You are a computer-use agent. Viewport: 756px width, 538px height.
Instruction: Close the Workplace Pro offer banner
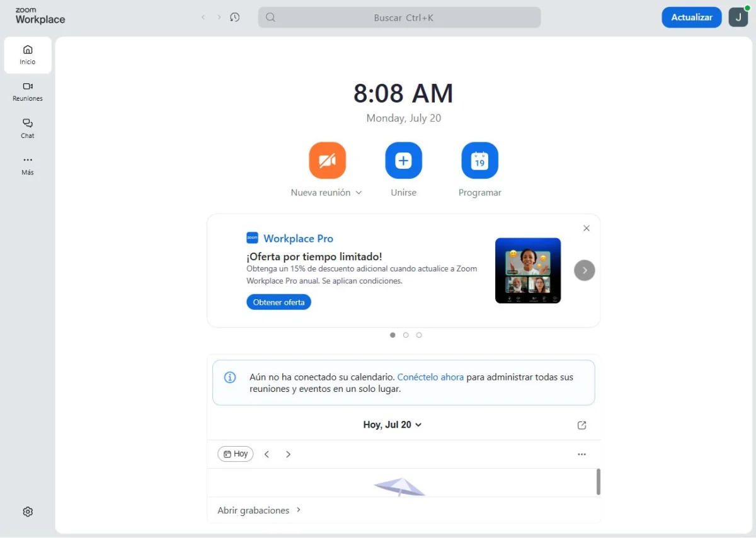pos(587,228)
